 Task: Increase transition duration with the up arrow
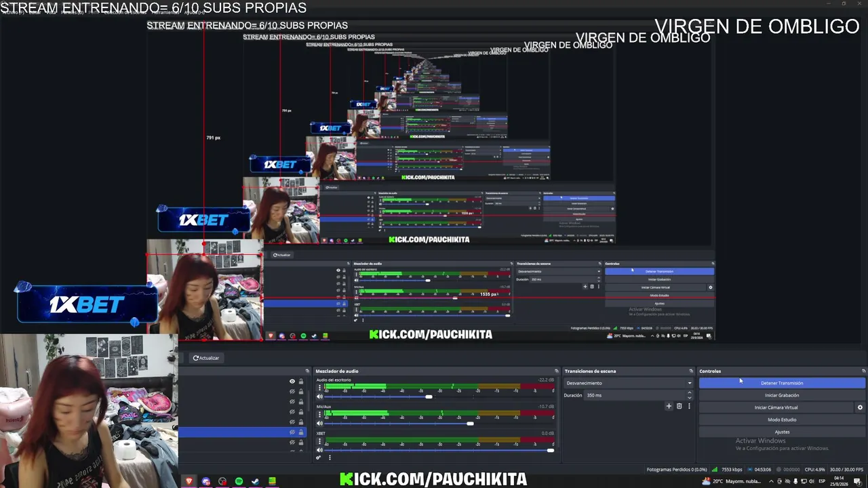point(690,392)
